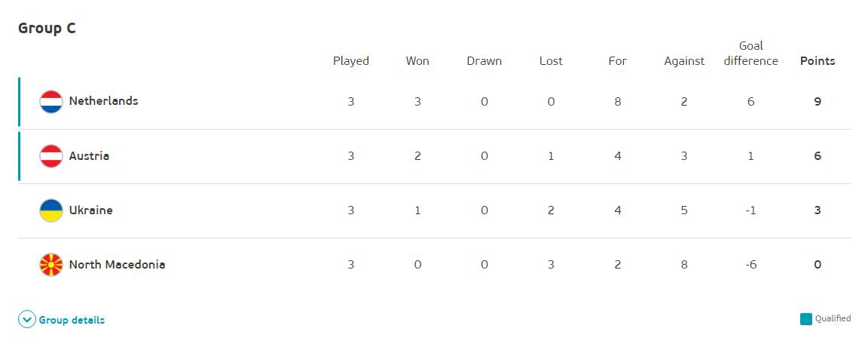This screenshot has height=347, width=868.
Task: Click the Ukraine flag icon
Action: click(x=51, y=210)
